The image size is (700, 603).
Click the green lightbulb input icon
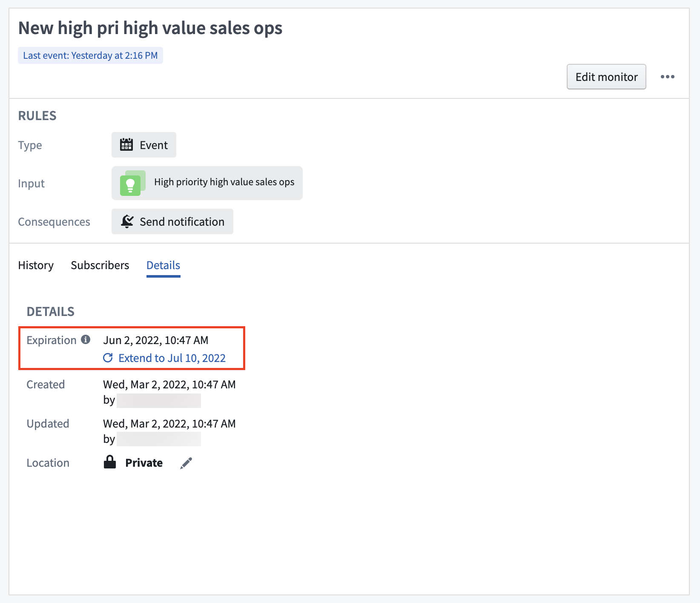132,183
